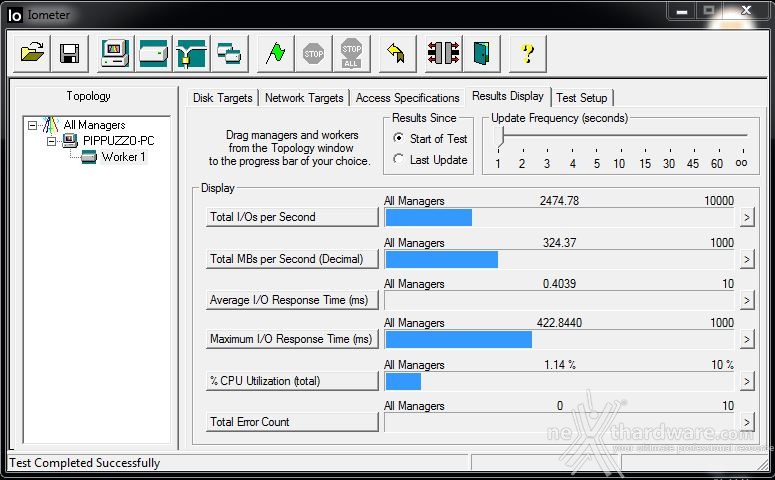Stop the current test

pyautogui.click(x=313, y=53)
